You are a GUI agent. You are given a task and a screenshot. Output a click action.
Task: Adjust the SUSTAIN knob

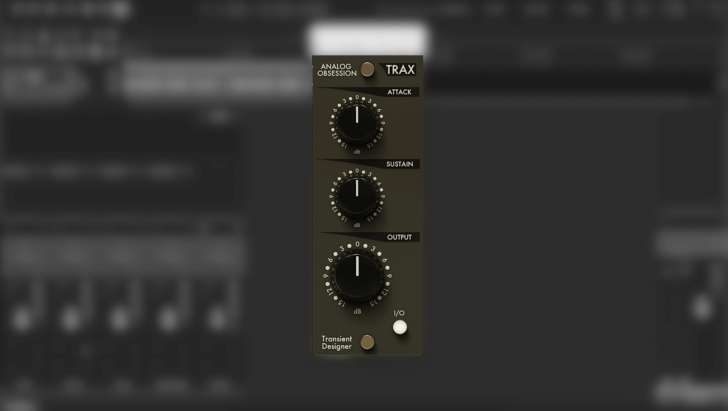[x=357, y=195]
